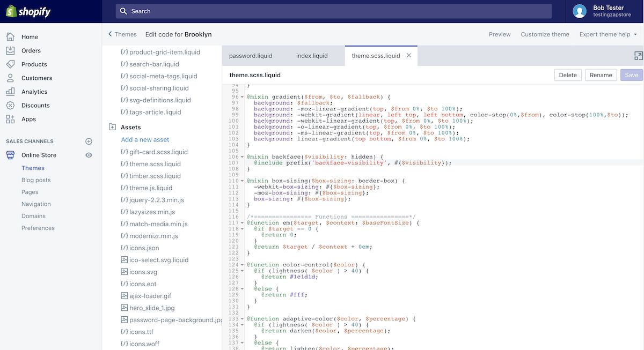Click the Apps grid icon
This screenshot has width=644, height=350.
point(10,119)
